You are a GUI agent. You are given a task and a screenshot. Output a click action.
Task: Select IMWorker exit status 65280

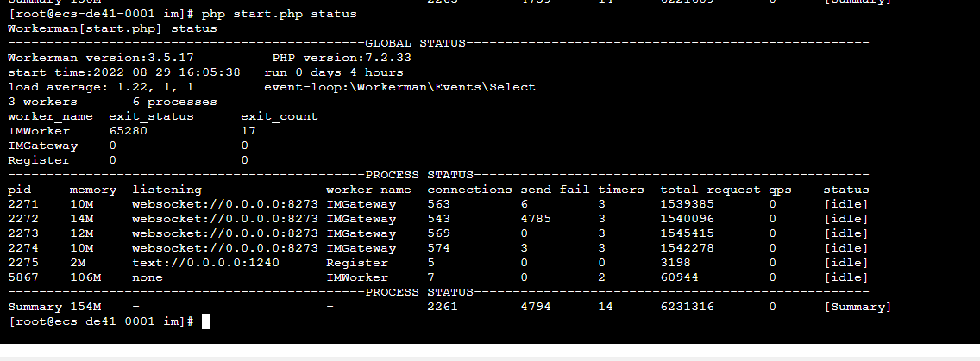[129, 131]
